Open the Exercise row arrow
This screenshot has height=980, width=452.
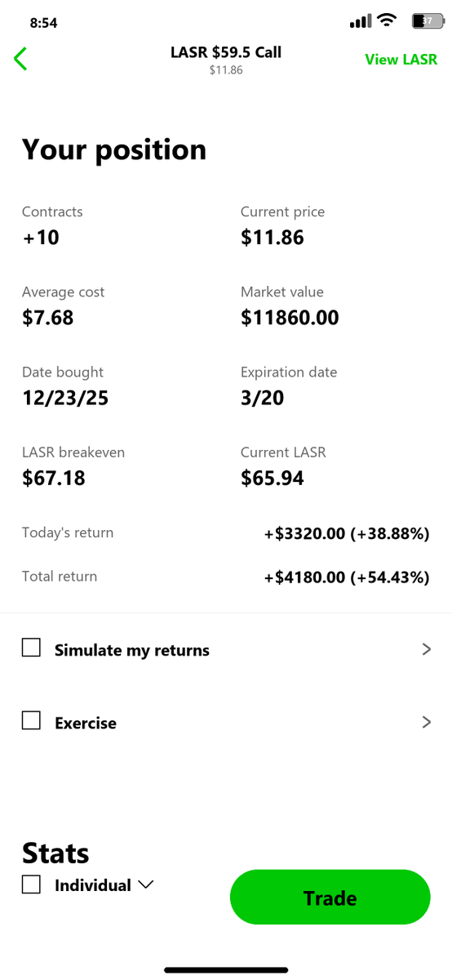point(426,722)
